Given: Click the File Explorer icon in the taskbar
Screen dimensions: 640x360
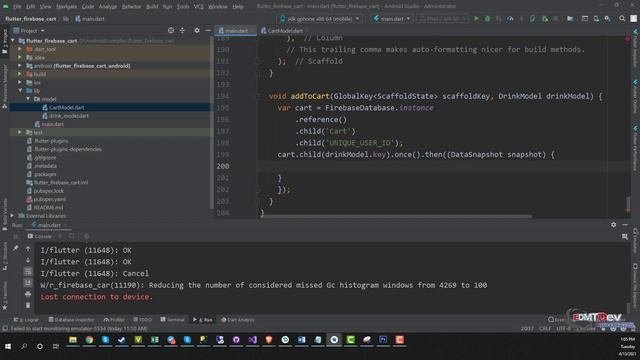Looking at the screenshot, I should tap(73, 340).
